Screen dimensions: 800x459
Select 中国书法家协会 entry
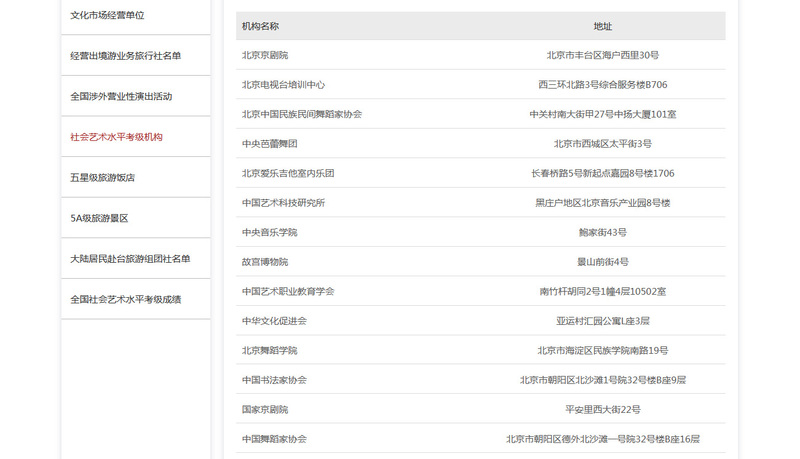pyautogui.click(x=274, y=380)
